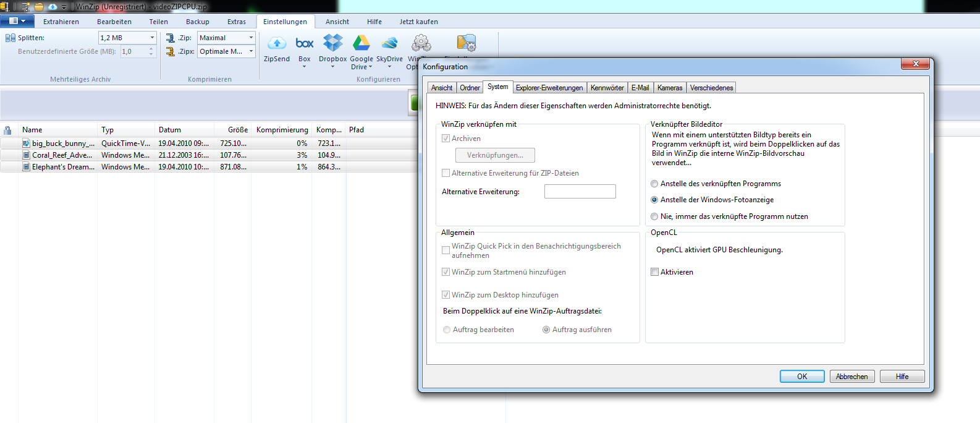Image resolution: width=980 pixels, height=423 pixels.
Task: Click the Hilfe button in Konfiguration dialog
Action: point(902,377)
